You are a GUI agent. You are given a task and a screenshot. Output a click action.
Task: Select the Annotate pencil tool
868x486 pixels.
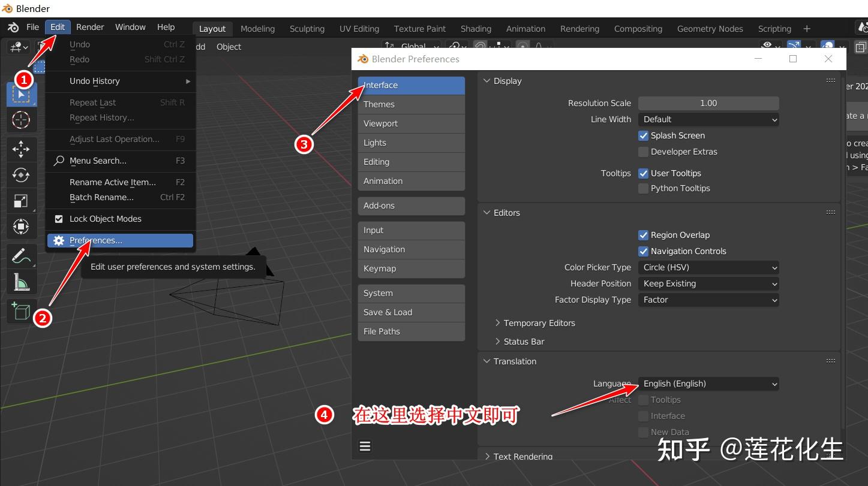coord(22,256)
